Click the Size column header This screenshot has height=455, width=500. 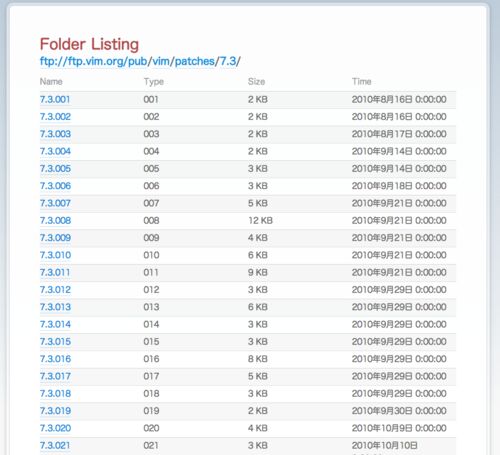point(256,82)
